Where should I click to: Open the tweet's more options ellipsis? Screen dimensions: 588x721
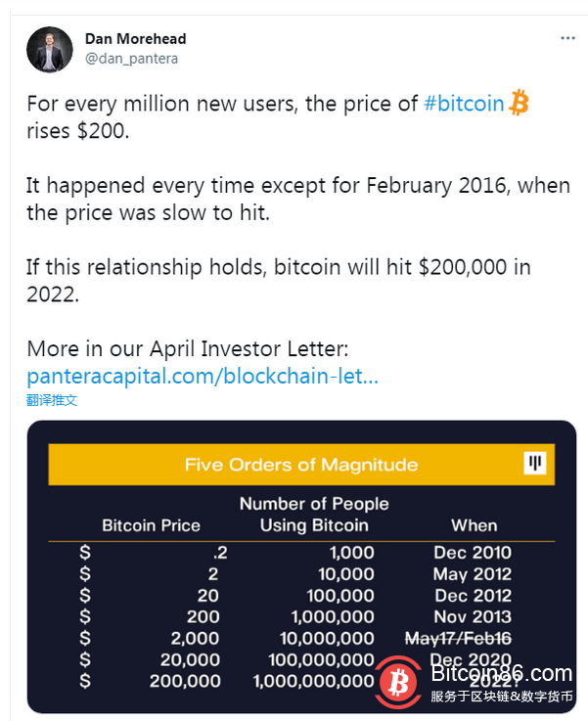(567, 38)
